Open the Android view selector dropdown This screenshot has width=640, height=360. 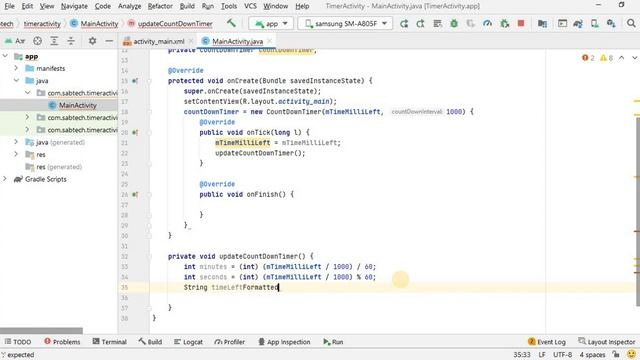(15, 41)
